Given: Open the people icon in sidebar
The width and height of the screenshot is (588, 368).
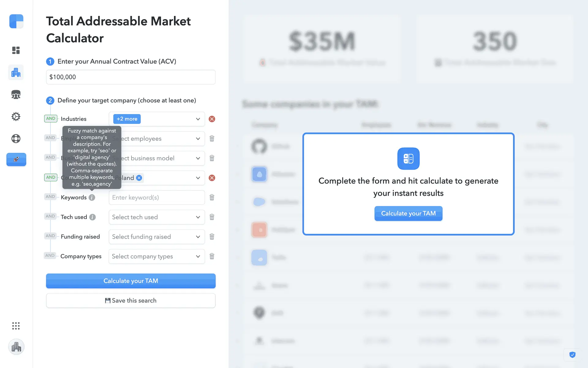Looking at the screenshot, I should pos(16,95).
